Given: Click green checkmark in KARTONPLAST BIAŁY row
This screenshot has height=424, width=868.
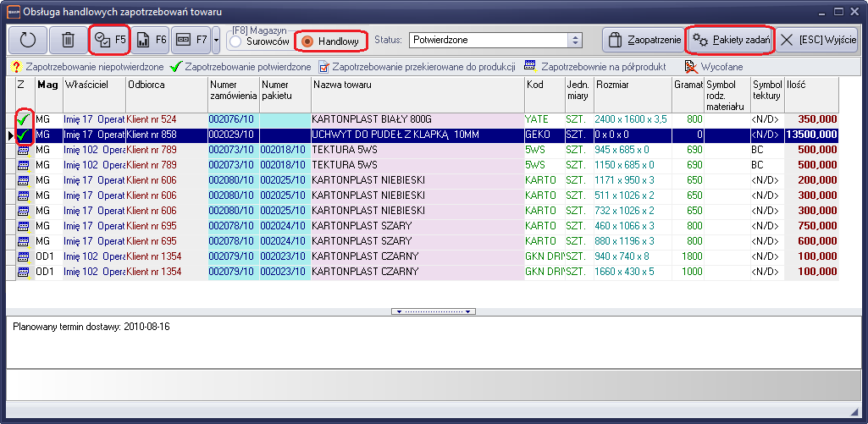Looking at the screenshot, I should (x=23, y=119).
